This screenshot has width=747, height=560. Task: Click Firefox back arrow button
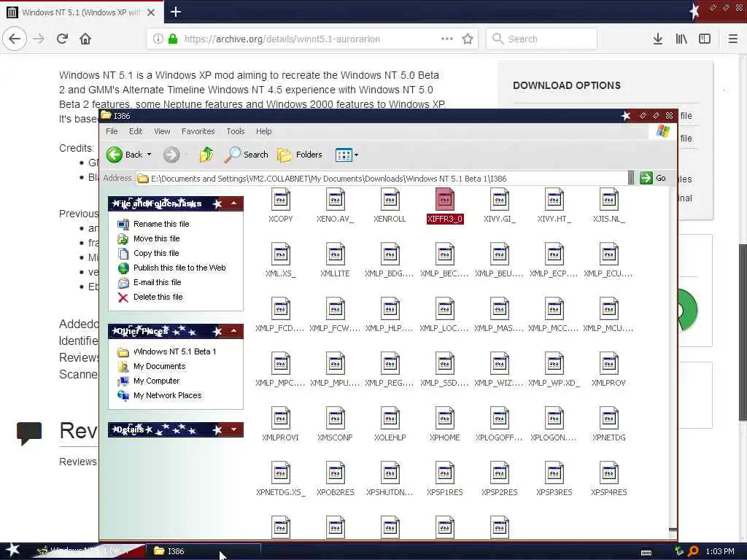(15, 39)
